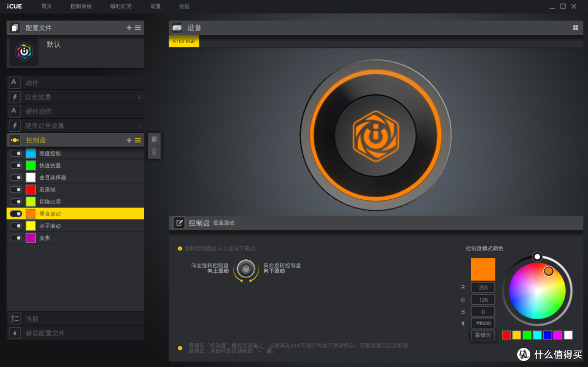
Task: Click the 硬件灯光效果 lightning icon
Action: (14, 126)
